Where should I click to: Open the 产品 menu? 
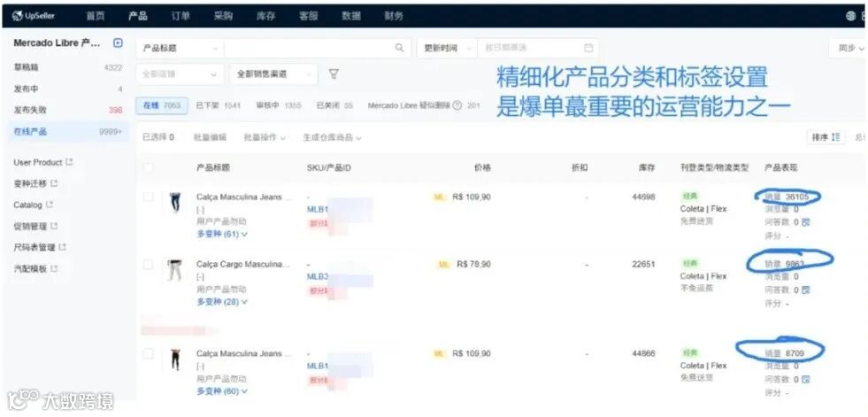point(138,16)
